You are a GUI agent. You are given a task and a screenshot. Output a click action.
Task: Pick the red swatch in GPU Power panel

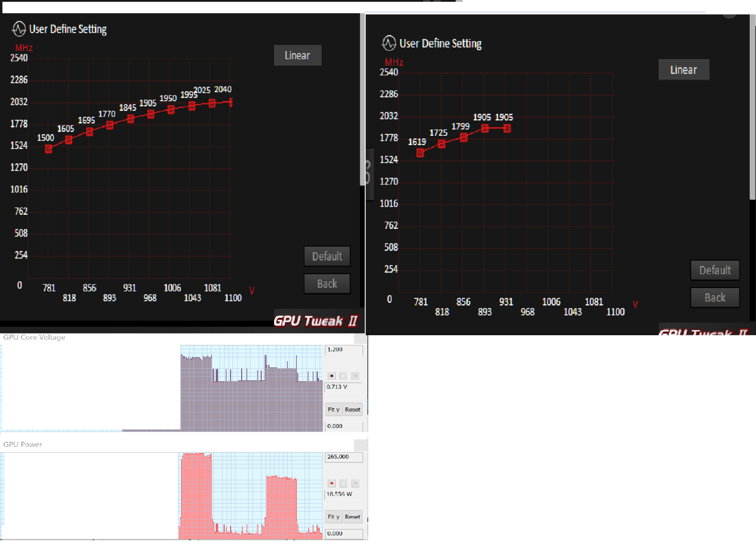pos(332,483)
